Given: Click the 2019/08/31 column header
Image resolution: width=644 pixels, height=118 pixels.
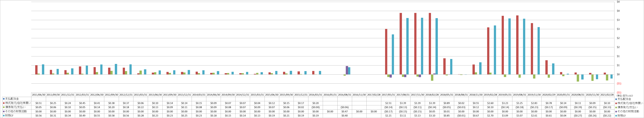Looking at the screenshot, I should pos(519,95).
